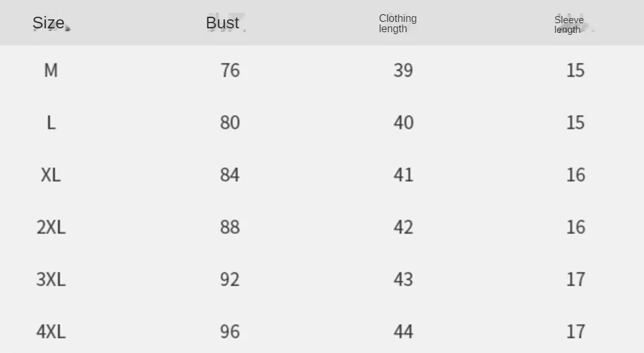Click sleeve length 15 in M row
644x353 pixels.
pyautogui.click(x=576, y=70)
